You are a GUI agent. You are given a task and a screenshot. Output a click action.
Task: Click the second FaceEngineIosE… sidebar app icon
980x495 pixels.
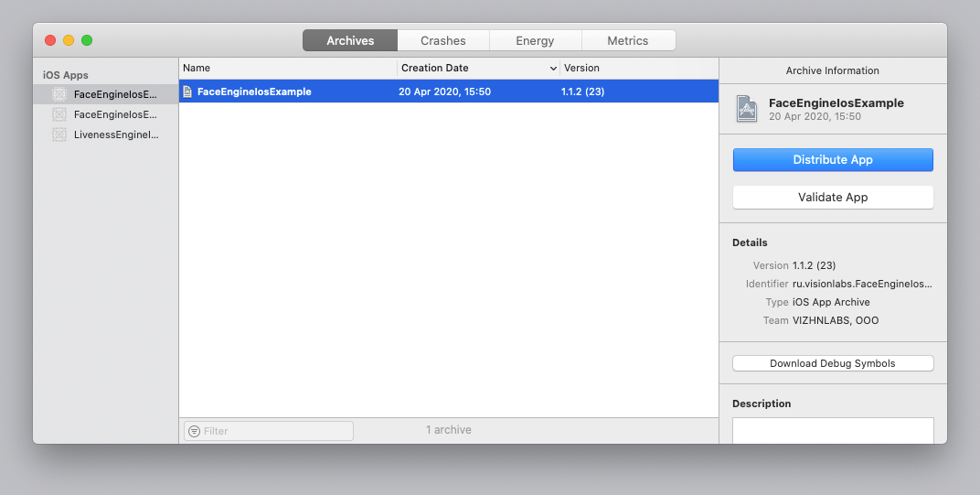[x=59, y=114]
